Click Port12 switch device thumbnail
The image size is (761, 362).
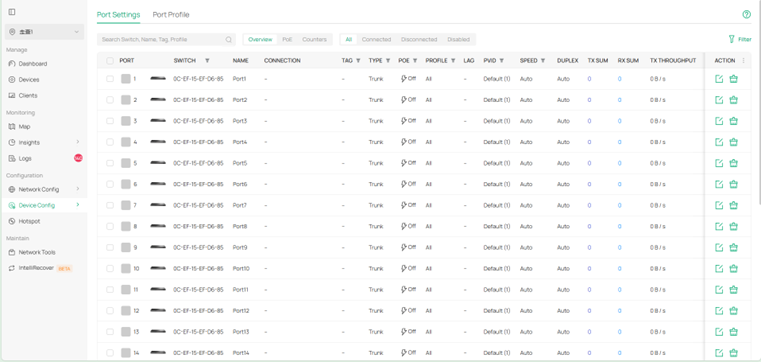point(158,311)
